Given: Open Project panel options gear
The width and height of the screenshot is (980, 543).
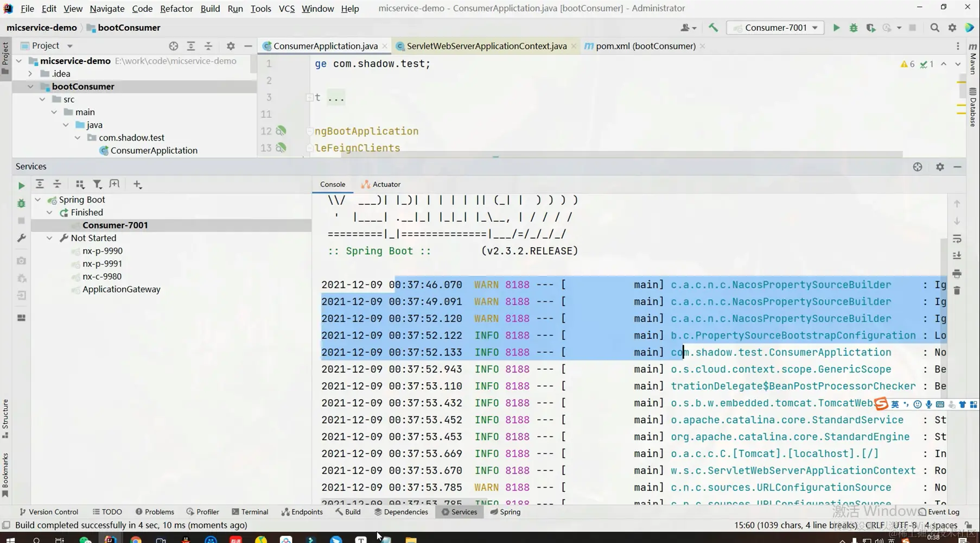Looking at the screenshot, I should coord(231,46).
